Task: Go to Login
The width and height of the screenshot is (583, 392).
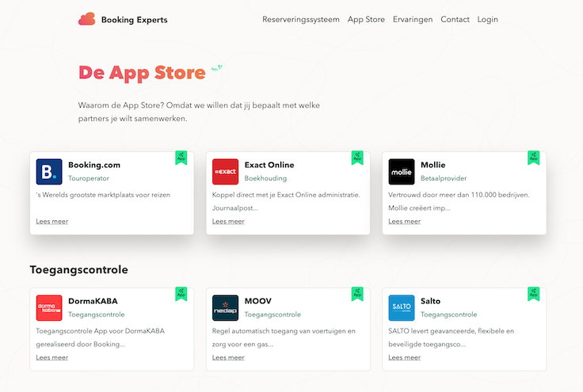Action: [x=487, y=19]
